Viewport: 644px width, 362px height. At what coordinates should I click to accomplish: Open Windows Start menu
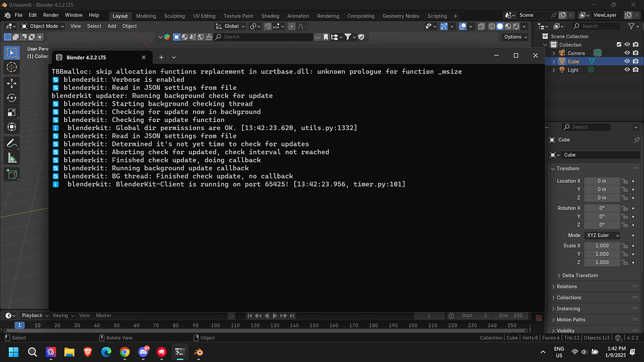pos(14,352)
